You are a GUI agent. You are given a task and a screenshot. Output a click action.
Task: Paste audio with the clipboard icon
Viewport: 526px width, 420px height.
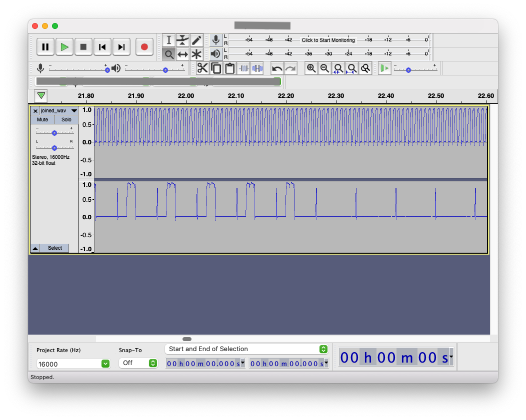230,68
